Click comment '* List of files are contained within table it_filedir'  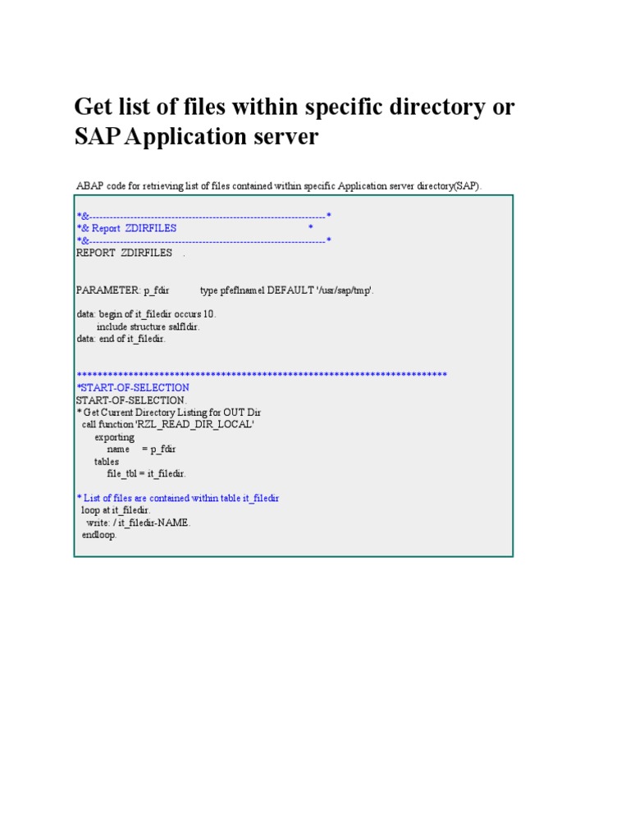tap(178, 498)
